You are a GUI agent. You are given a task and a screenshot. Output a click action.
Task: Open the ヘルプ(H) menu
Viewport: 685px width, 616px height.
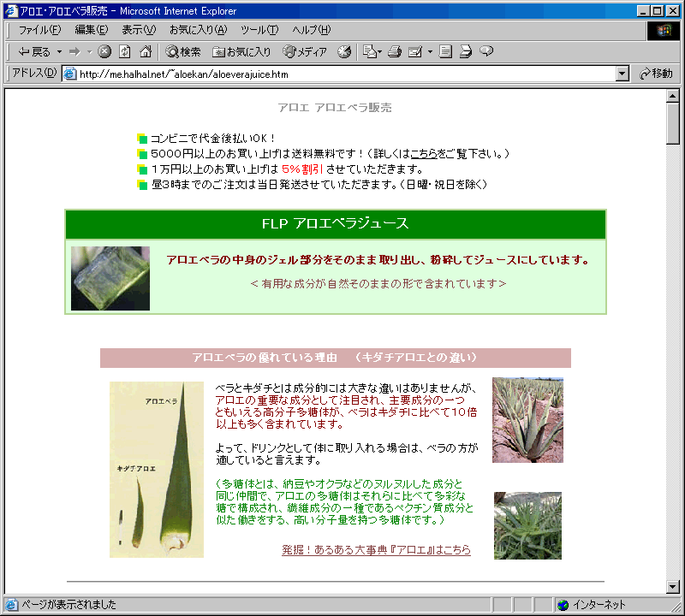point(312,30)
